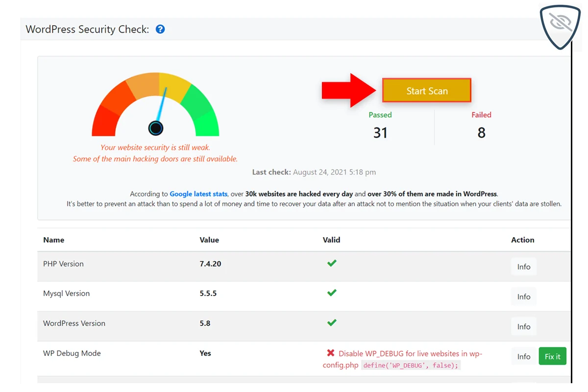This screenshot has width=588, height=392.
Task: Click the green checkmark for PHP Version
Action: (332, 263)
